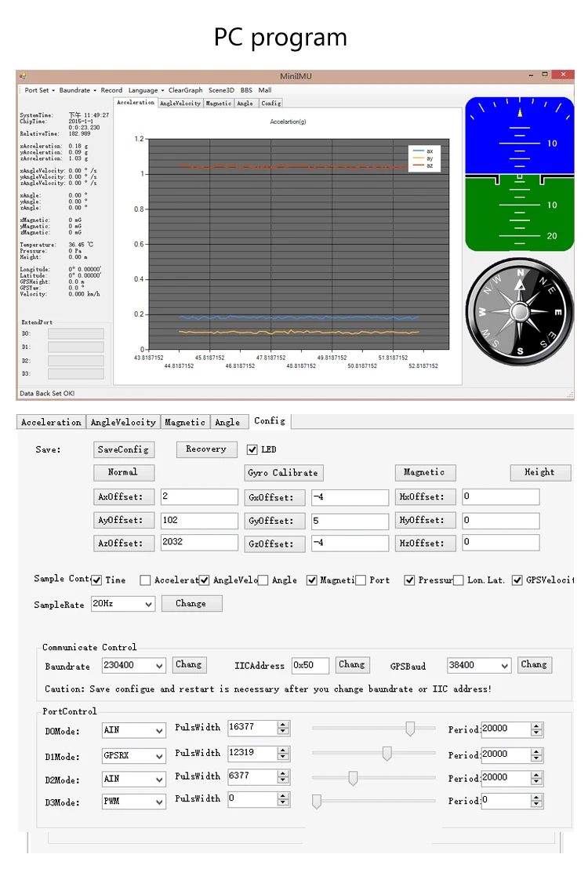Expand the Baundrate 230400 dropdown
Screen dimensions: 588x887
[x=133, y=665]
